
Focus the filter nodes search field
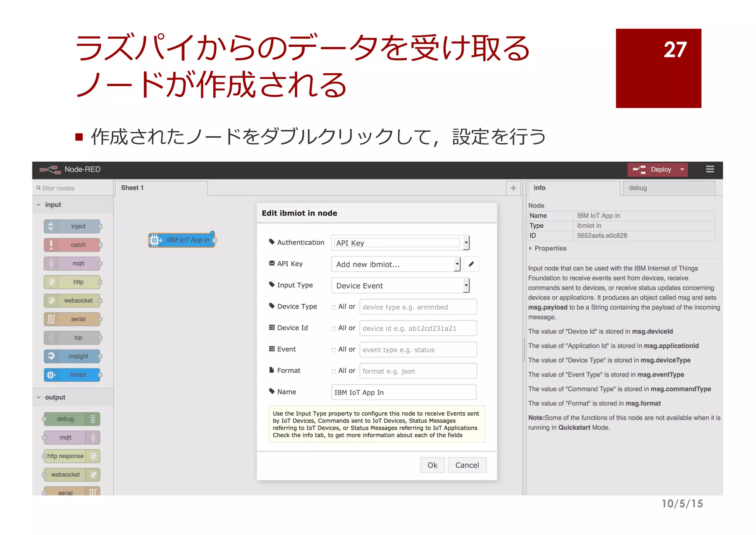[73, 188]
